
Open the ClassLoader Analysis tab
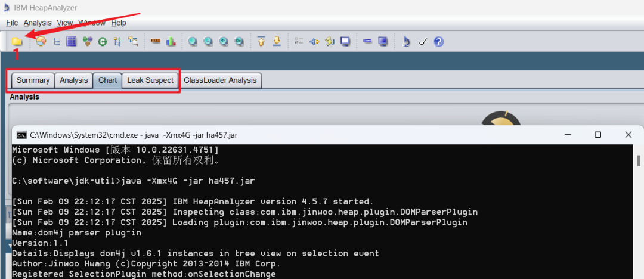tap(220, 80)
